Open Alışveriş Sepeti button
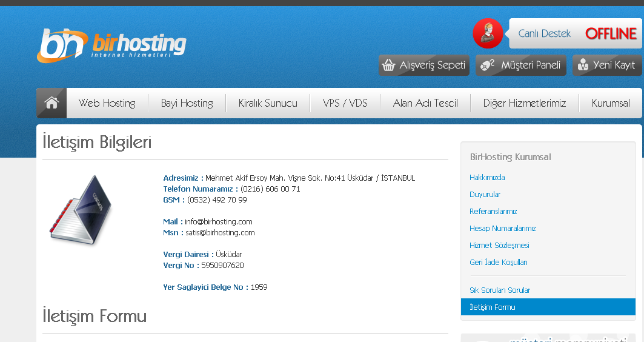Screen dimensions: 644x342 click(x=424, y=65)
